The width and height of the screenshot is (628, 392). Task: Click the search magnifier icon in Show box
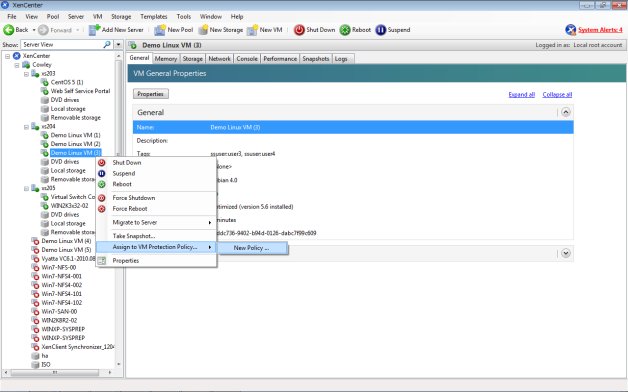107,44
